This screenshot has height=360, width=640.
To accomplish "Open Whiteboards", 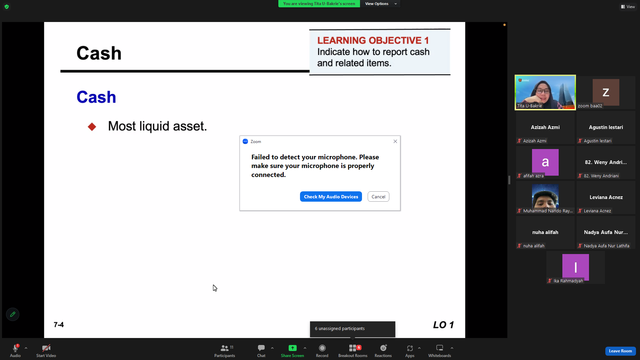I will click(x=440, y=350).
